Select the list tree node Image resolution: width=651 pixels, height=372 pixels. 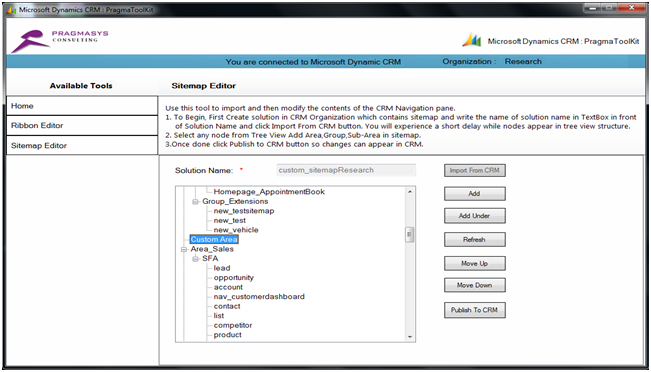219,316
